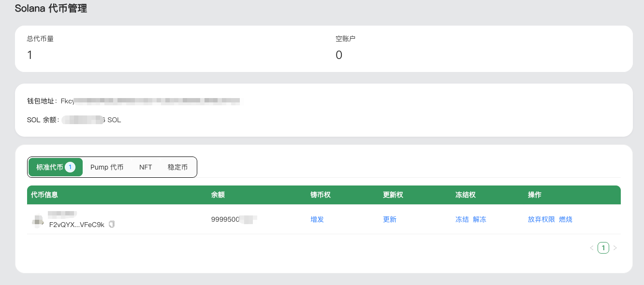Click 燃烧 to burn the token
The height and width of the screenshot is (285, 644).
click(x=566, y=219)
